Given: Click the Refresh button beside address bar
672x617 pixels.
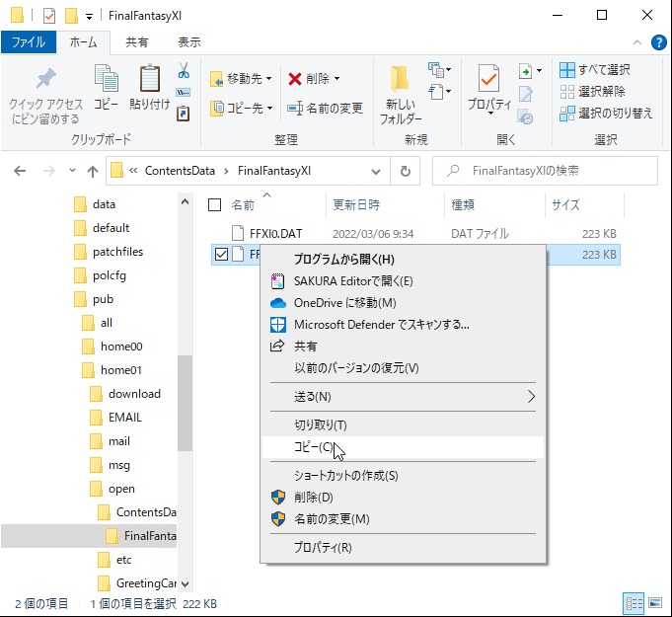Looking at the screenshot, I should click(x=405, y=171).
